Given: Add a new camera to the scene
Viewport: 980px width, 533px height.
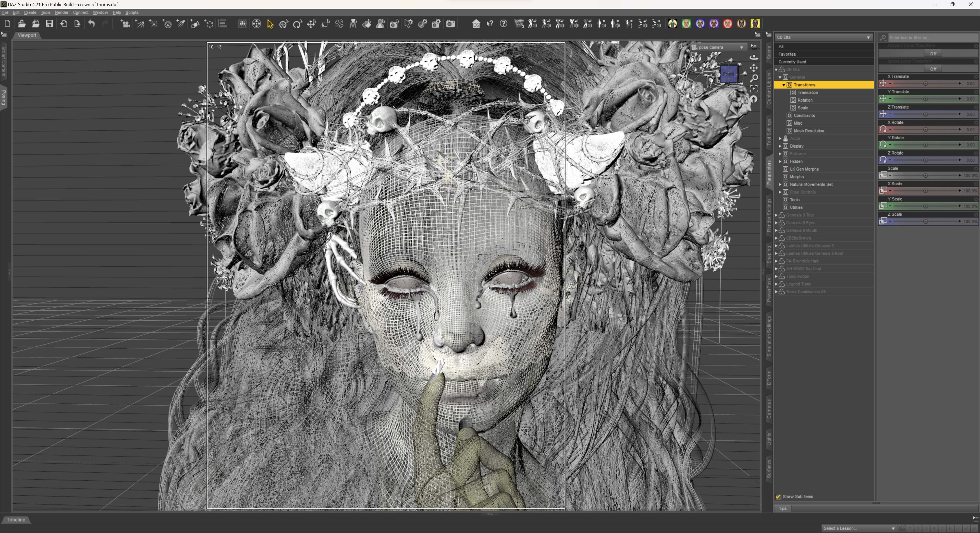Looking at the screenshot, I should [125, 24].
